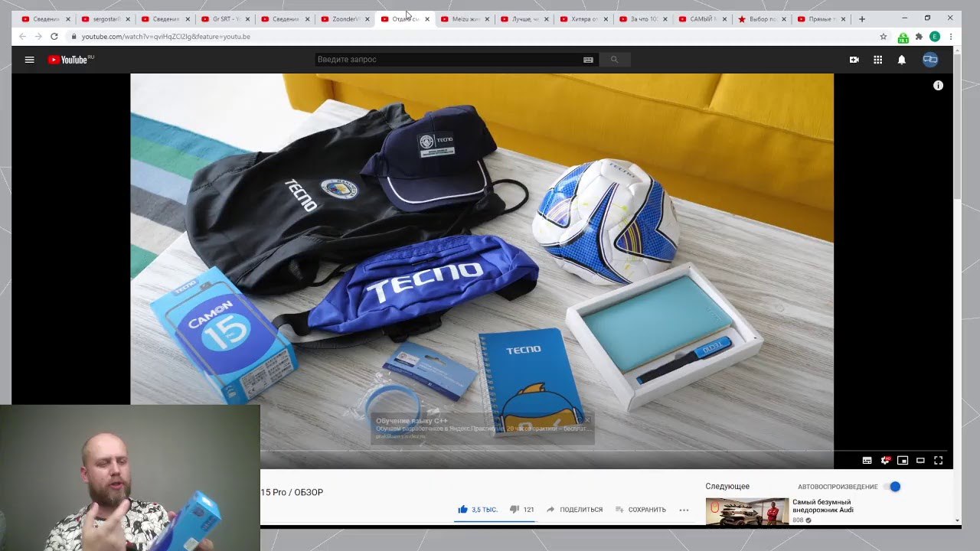Click the video title ending '15 Pro / ОБЗОР'
Screen dimensions: 980x551
coord(292,492)
